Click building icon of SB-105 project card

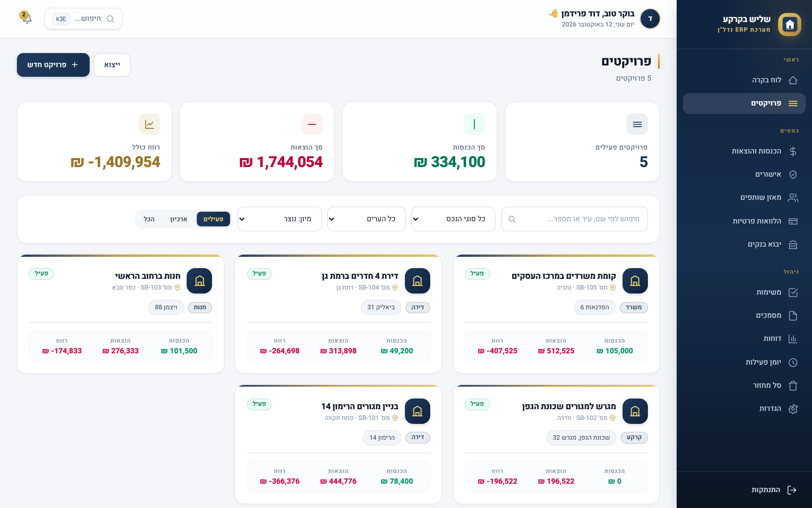635,281
